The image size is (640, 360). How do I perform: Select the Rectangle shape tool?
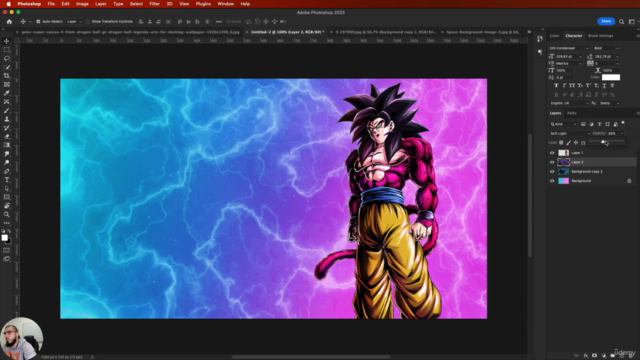[7, 197]
